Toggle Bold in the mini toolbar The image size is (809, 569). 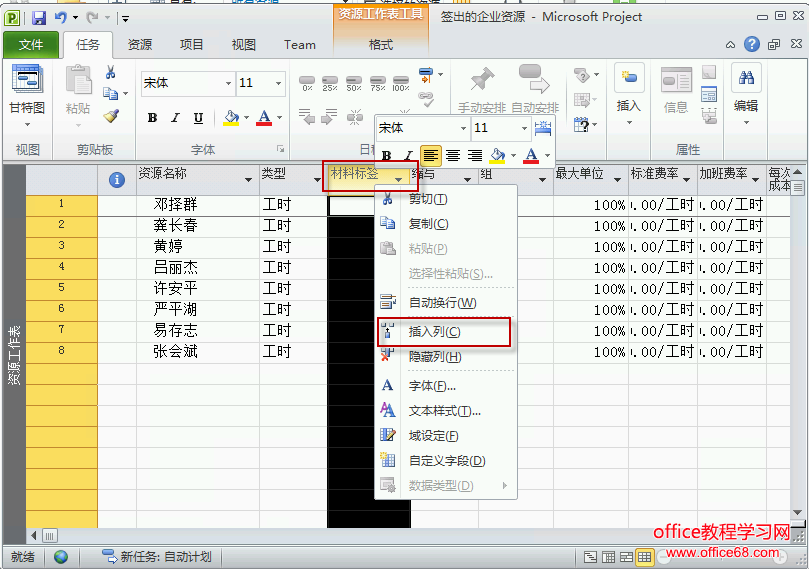[386, 155]
